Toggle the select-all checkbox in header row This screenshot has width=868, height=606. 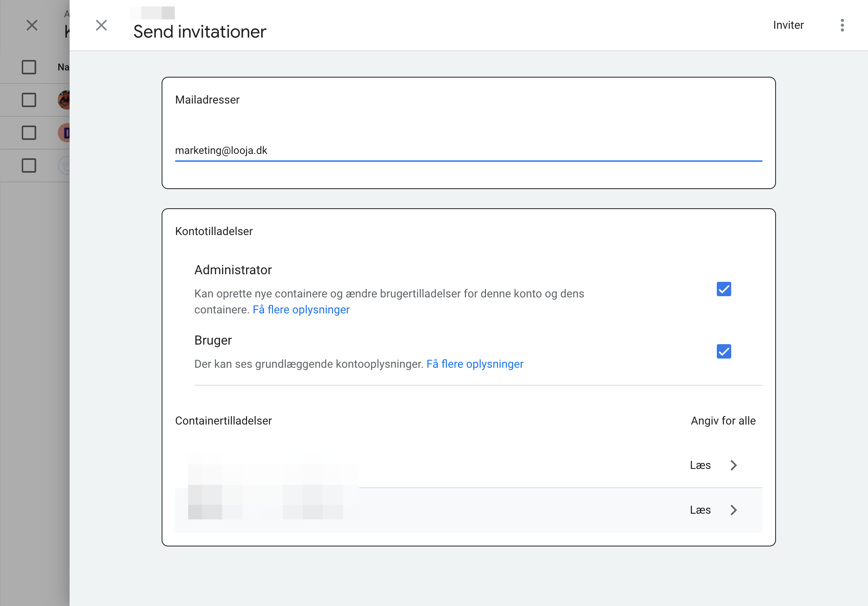[29, 67]
